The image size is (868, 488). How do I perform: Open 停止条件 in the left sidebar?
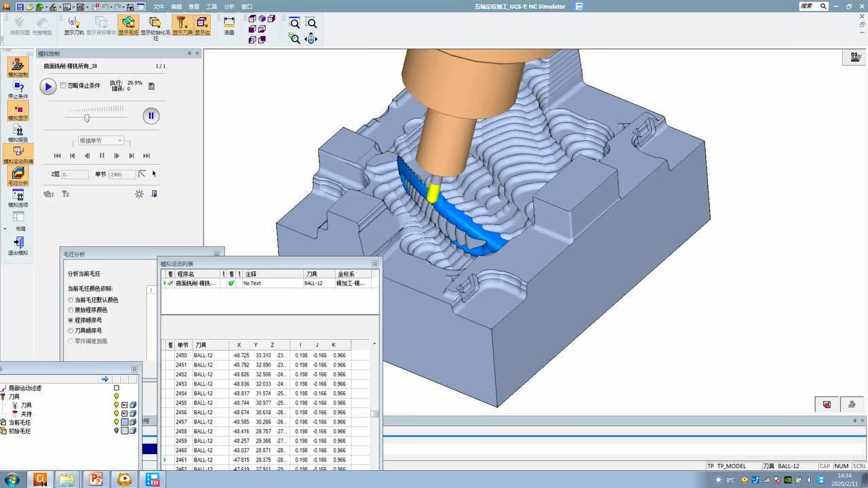[18, 89]
